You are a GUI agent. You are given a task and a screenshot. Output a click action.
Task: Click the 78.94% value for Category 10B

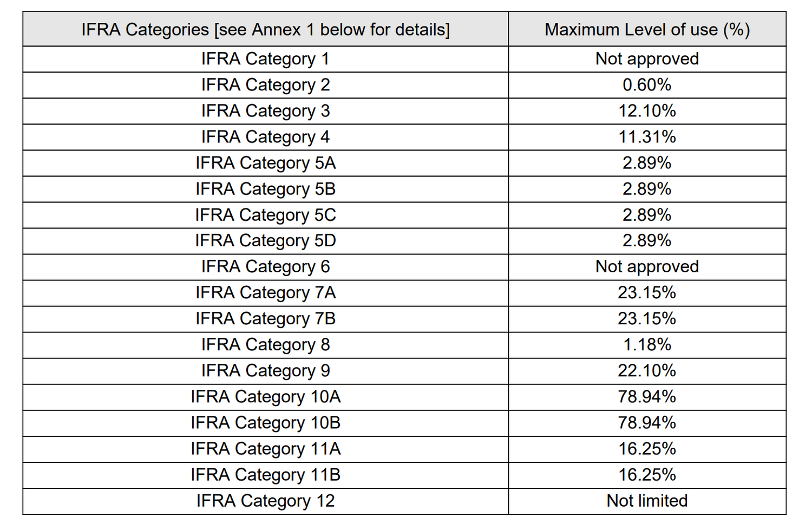click(647, 422)
